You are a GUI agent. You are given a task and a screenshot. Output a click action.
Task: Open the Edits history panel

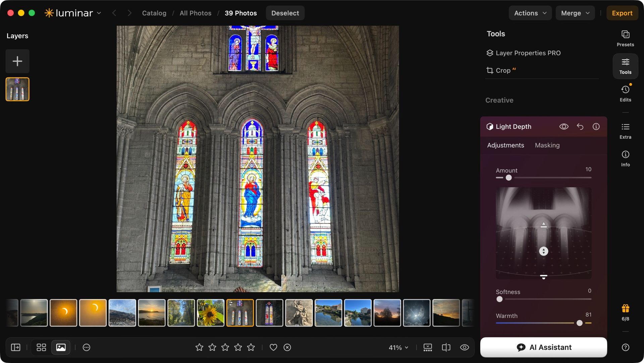pyautogui.click(x=625, y=93)
